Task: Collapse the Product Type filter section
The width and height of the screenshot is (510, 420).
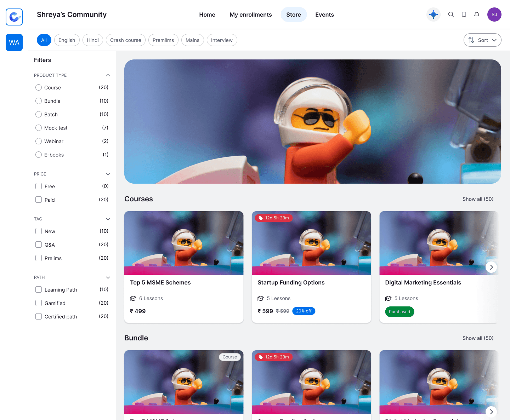Action: click(108, 75)
